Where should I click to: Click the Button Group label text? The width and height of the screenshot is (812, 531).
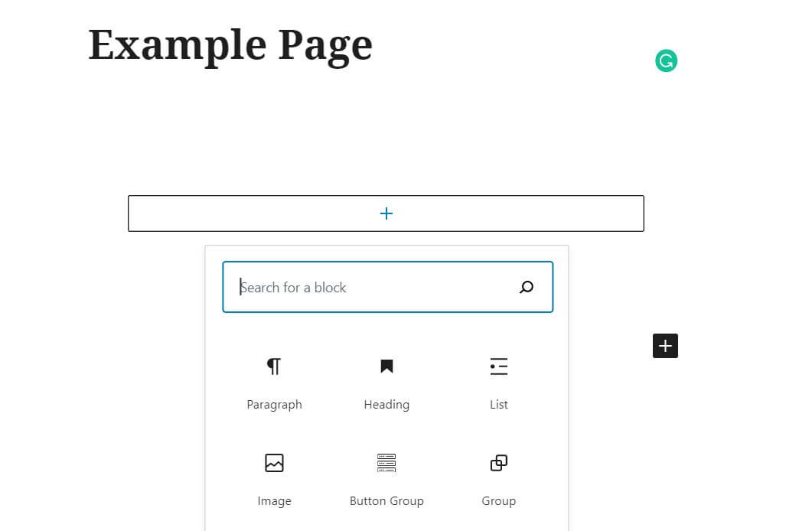[386, 500]
